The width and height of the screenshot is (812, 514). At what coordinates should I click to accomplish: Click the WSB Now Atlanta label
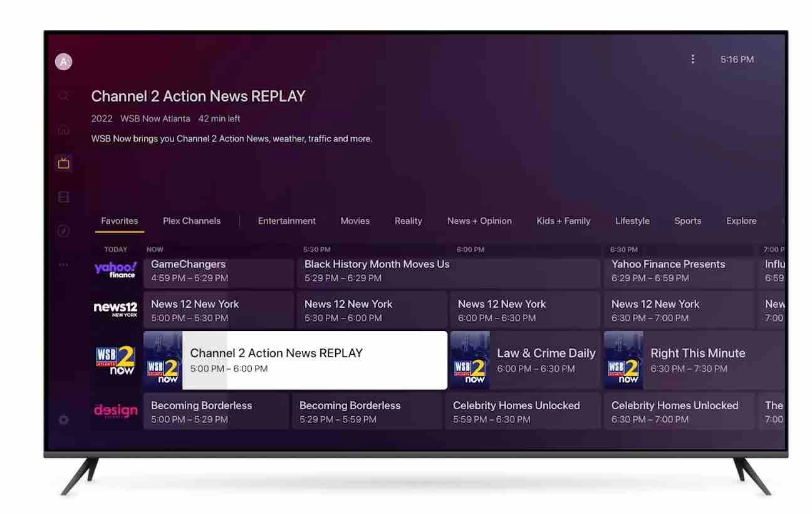coord(155,118)
